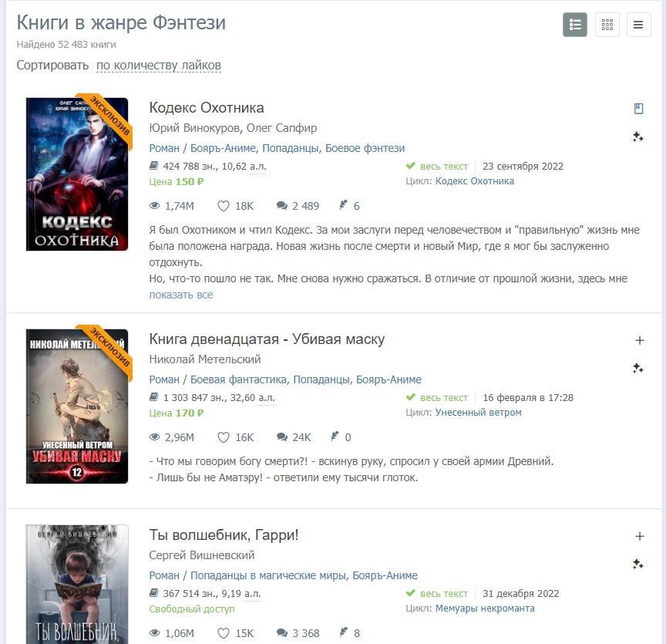Viewport: 666px width, 644px height.
Task: Filter by genre Бояръ-Аниме on first book
Action: [223, 148]
